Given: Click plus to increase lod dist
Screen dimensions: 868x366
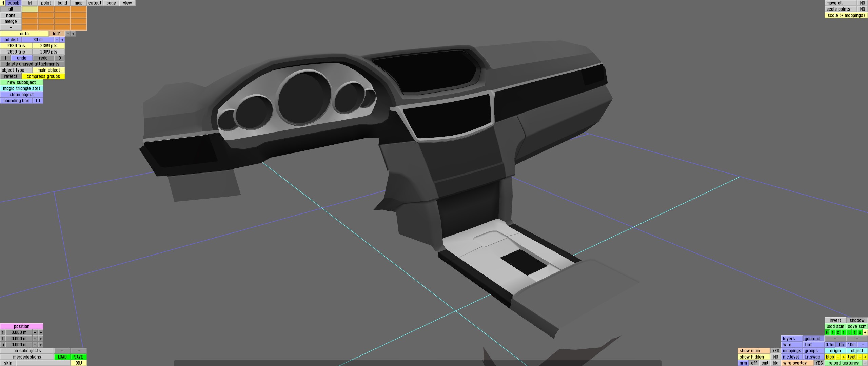Looking at the screenshot, I should coord(62,40).
